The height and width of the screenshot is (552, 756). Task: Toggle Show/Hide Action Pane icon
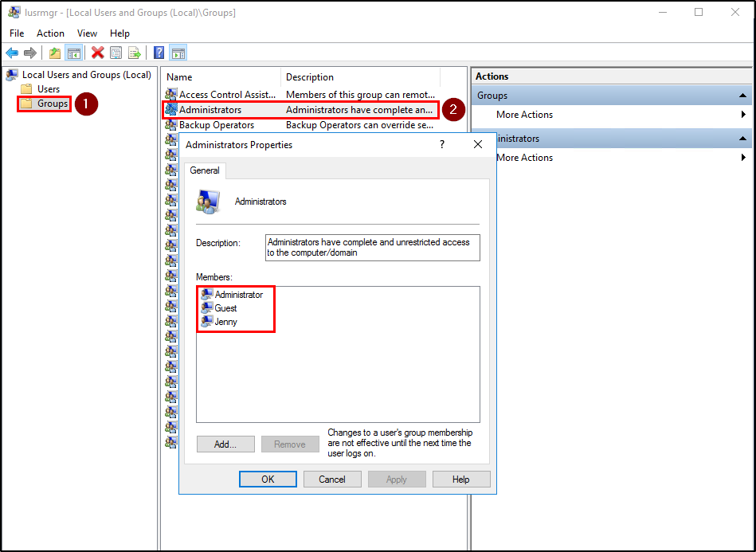click(x=178, y=53)
